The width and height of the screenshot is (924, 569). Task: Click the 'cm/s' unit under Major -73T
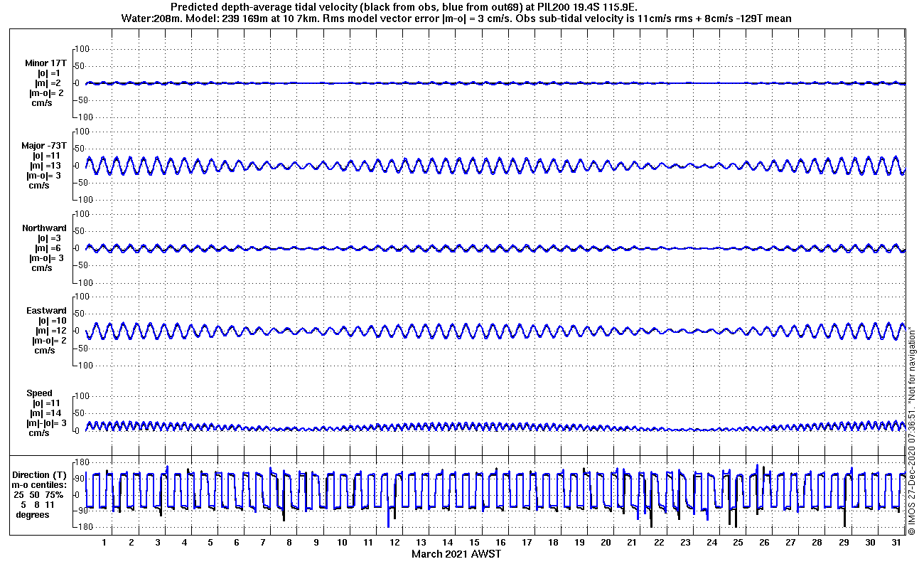coord(38,186)
